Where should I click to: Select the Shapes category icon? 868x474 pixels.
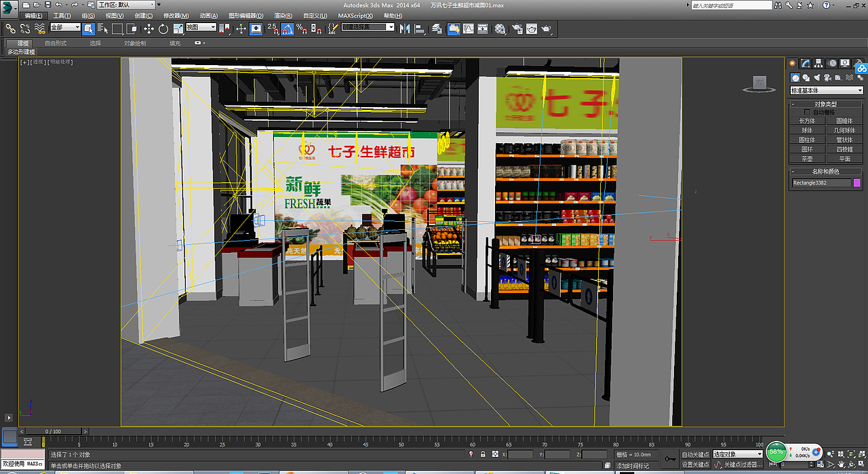click(805, 78)
